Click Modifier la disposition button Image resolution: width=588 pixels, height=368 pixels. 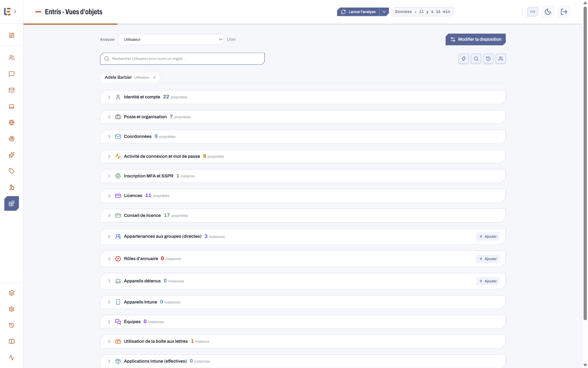click(476, 39)
